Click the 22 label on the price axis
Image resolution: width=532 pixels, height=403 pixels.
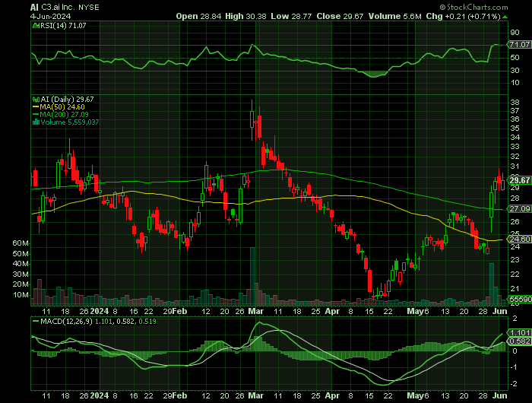[515, 274]
